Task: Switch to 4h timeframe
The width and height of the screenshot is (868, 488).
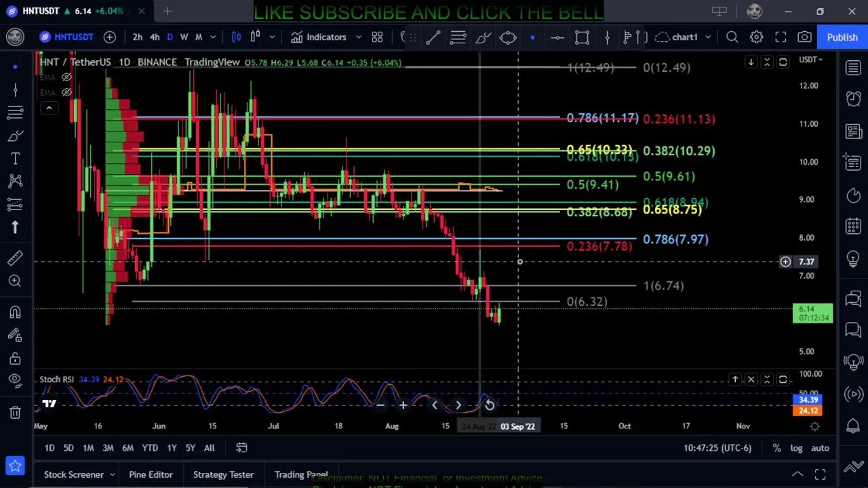Action: 155,37
